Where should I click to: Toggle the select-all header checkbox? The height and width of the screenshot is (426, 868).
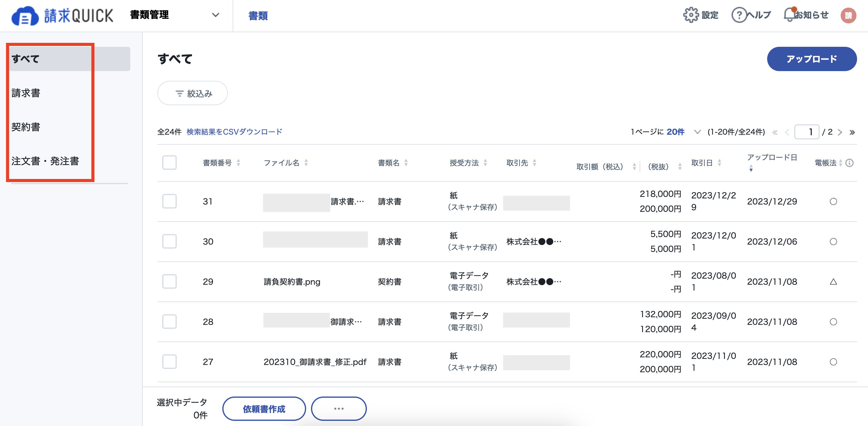[x=169, y=163]
